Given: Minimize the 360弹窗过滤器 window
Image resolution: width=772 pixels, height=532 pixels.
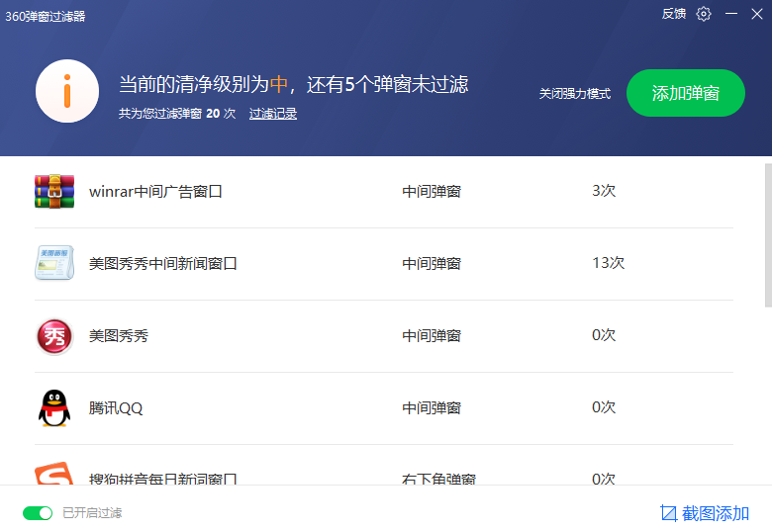Looking at the screenshot, I should pyautogui.click(x=731, y=14).
